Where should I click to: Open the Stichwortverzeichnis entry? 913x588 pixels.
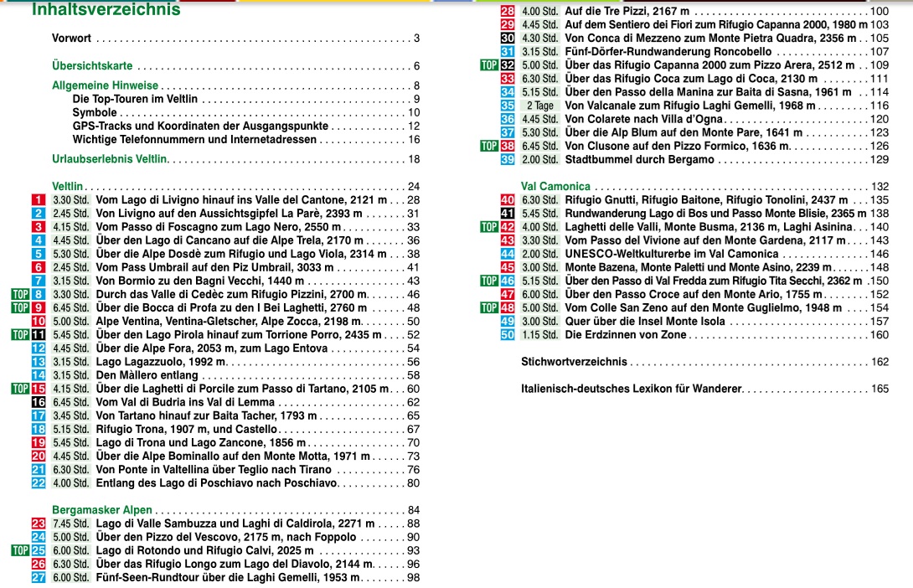[x=574, y=362]
